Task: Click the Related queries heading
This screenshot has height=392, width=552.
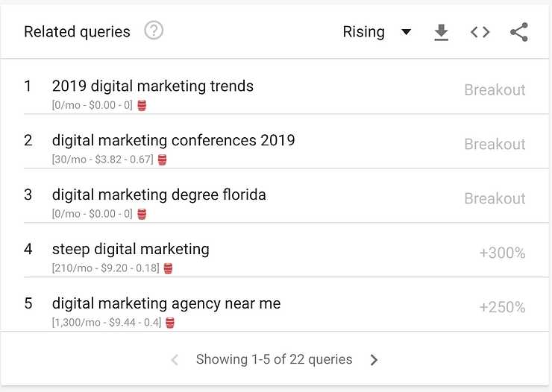Action: tap(77, 31)
